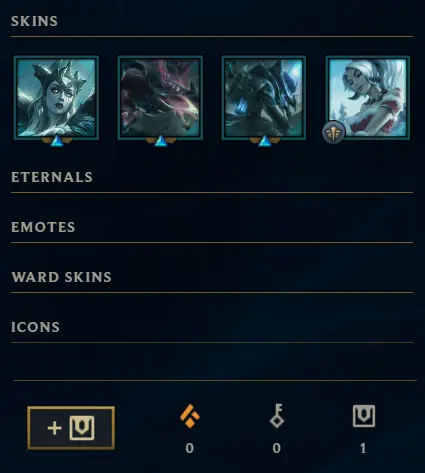Collapse the Skins section header
This screenshot has height=473, width=425.
pyautogui.click(x=34, y=21)
